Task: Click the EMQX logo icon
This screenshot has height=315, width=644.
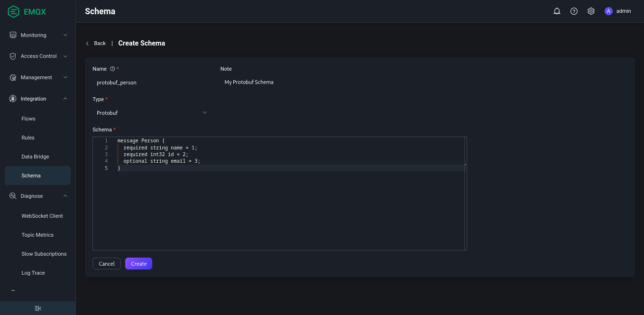Action: (14, 12)
